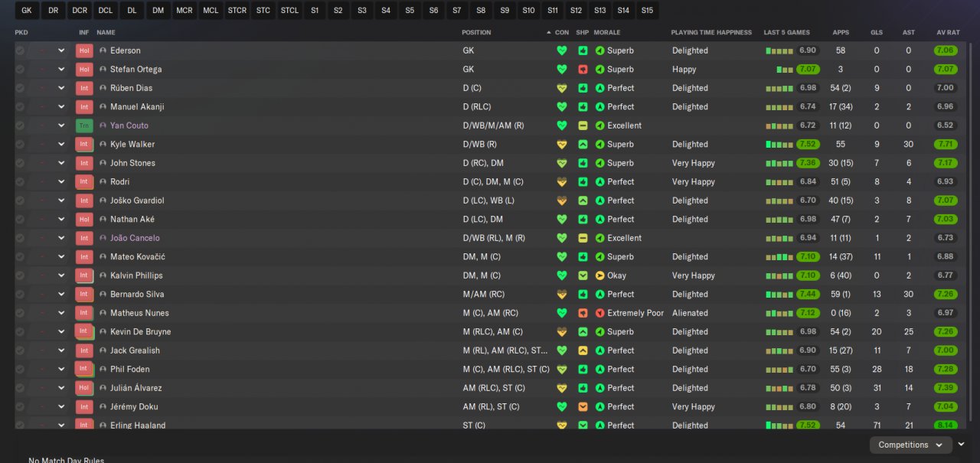Click person icon beside João Cancelo's name
The image size is (980, 463).
tap(103, 238)
